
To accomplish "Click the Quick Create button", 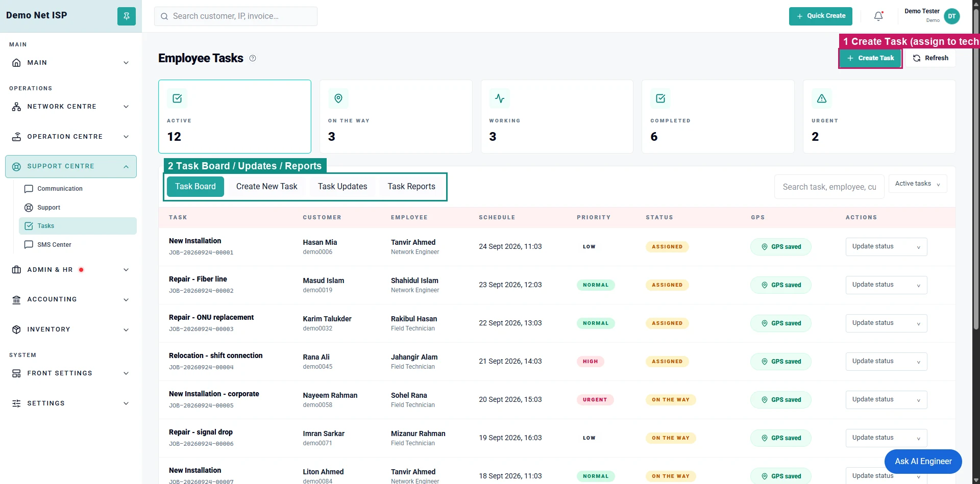I will point(821,16).
